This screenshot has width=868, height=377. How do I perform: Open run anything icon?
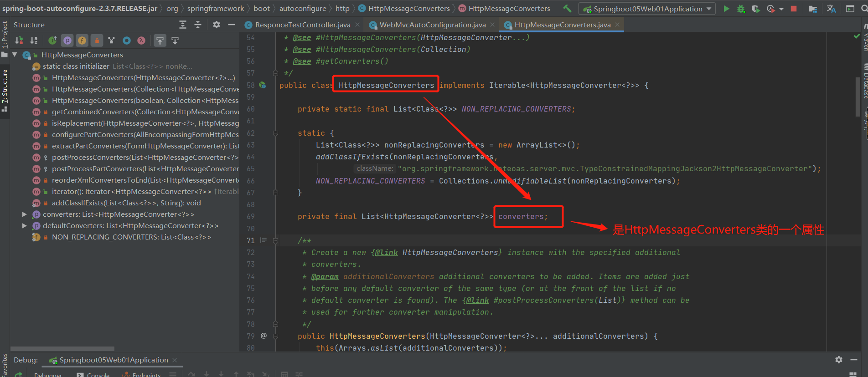coord(850,9)
